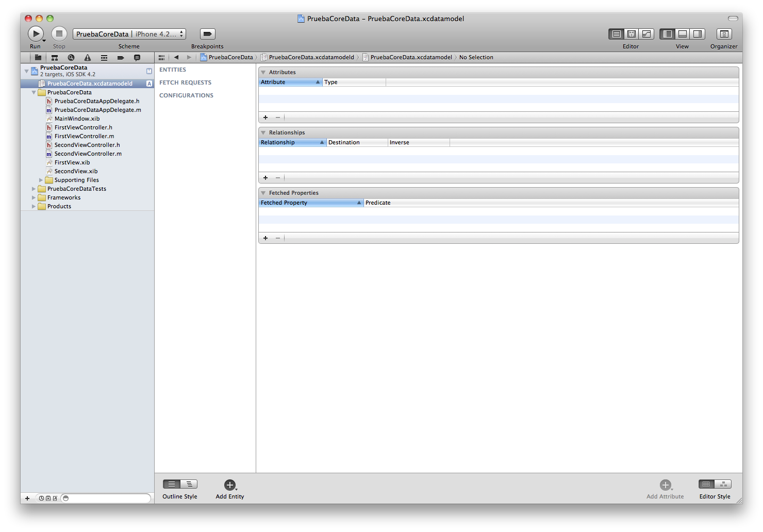The image size is (763, 532).
Task: Sort by the Relationship column header
Action: tap(292, 143)
